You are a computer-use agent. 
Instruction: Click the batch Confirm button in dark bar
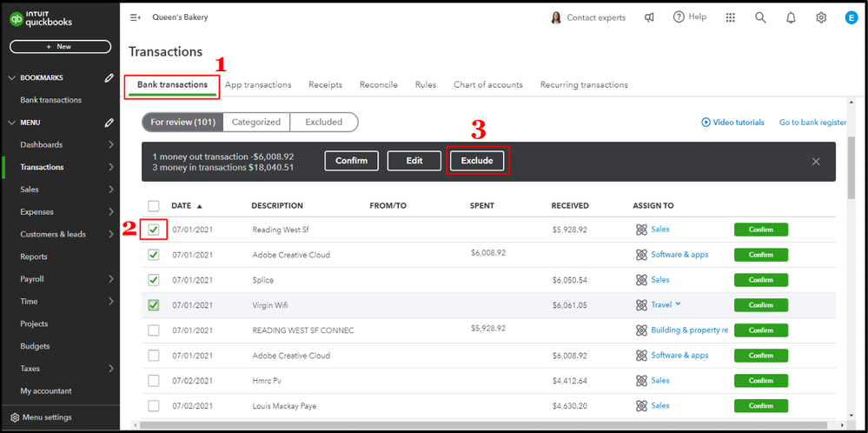[352, 161]
